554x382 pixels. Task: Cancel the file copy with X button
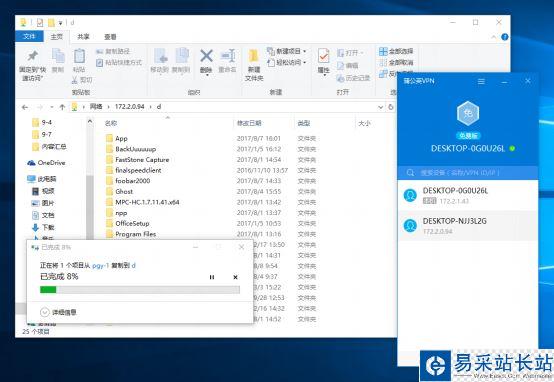point(235,277)
